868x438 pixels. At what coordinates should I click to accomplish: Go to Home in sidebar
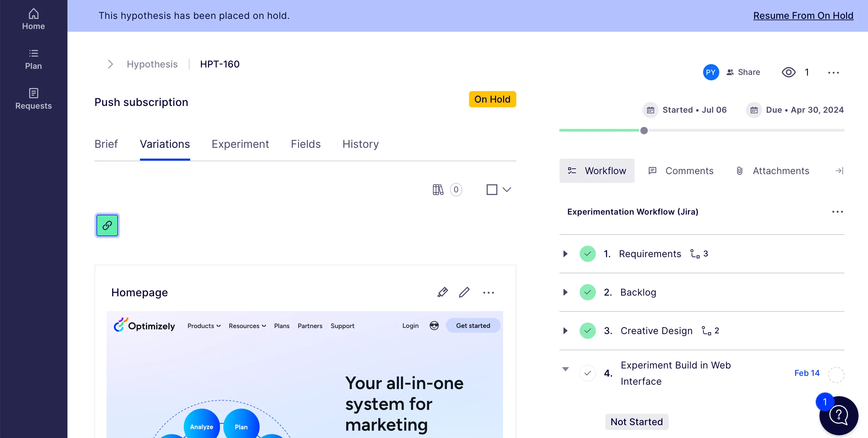pos(33,20)
